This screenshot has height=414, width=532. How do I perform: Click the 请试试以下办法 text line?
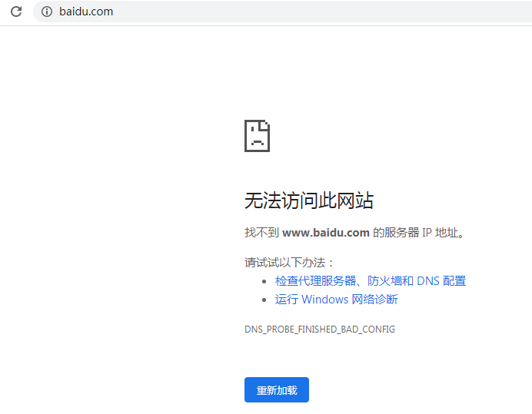[x=289, y=263]
